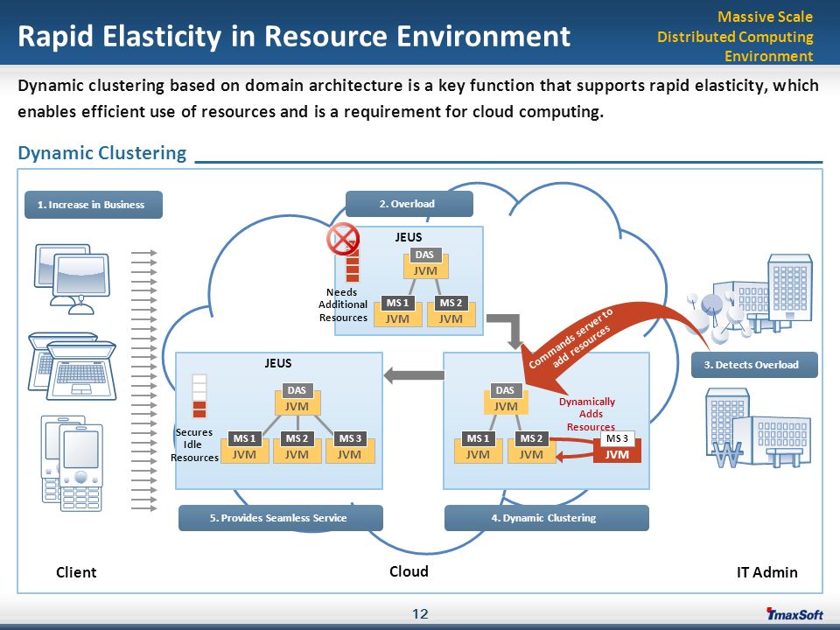This screenshot has width=840, height=630.
Task: Click the mobile phones client icon
Action: tap(72, 464)
